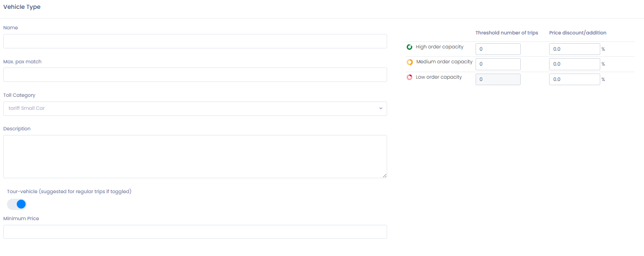Click the Price discount/addition column header
This screenshot has height=256, width=644.
577,33
